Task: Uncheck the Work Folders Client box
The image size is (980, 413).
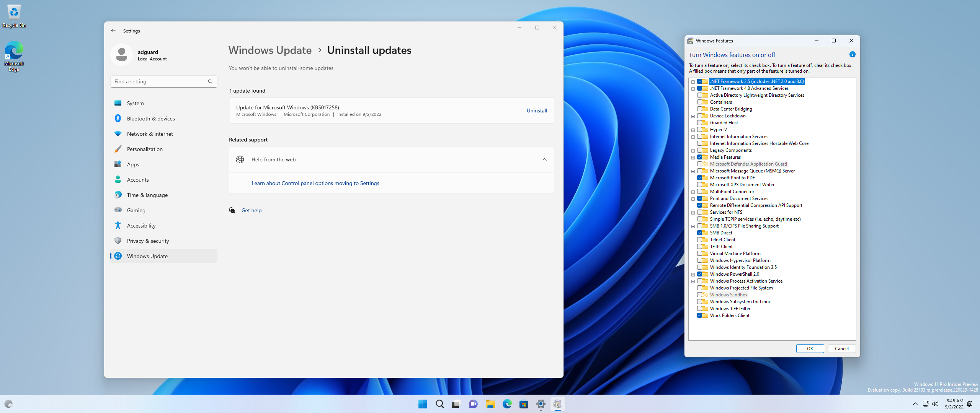Action: [x=699, y=315]
